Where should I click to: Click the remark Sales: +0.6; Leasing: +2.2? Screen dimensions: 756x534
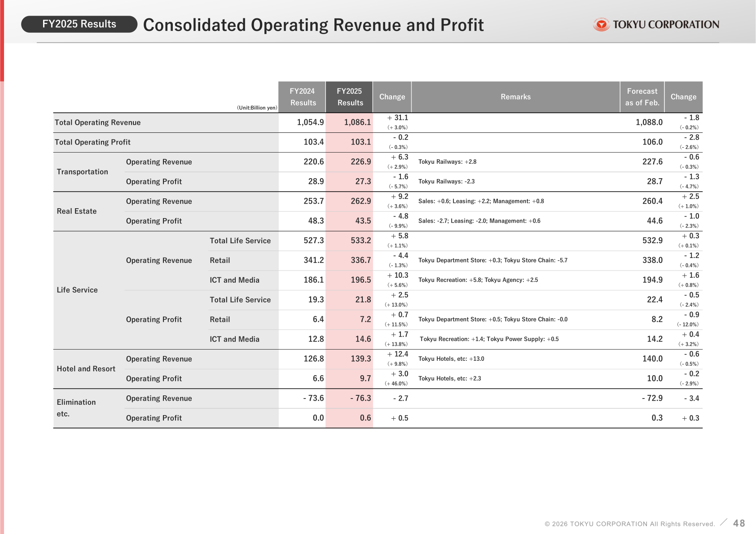454,201
